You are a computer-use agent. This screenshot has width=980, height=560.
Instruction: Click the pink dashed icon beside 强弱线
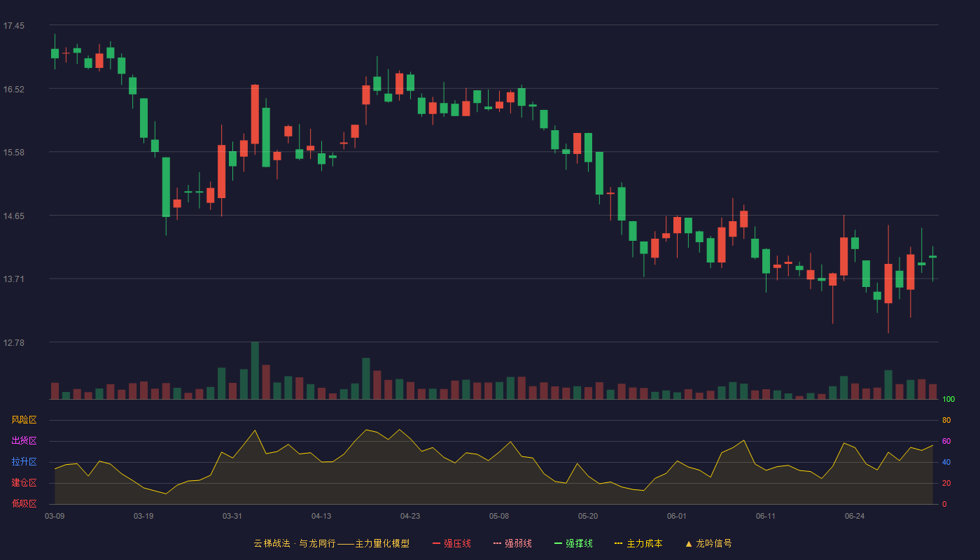(497, 543)
